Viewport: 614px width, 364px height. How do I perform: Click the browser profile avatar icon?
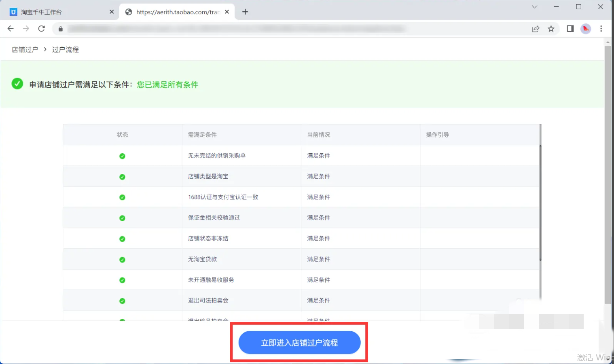(x=585, y=28)
